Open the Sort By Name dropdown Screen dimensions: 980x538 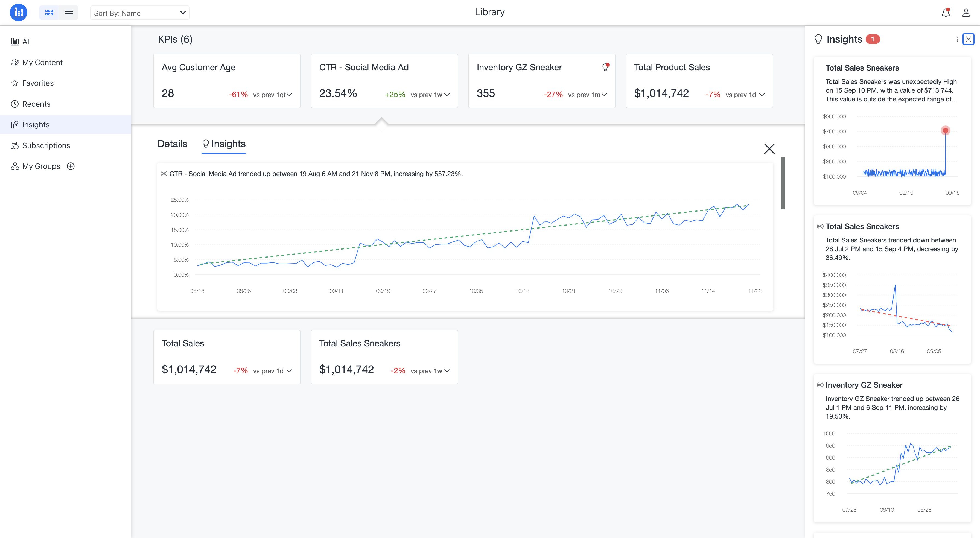[140, 13]
